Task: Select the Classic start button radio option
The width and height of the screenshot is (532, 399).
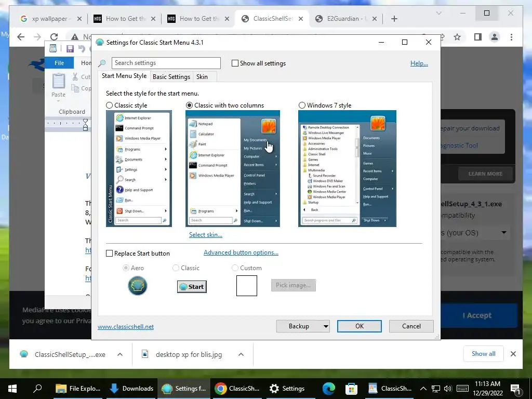Action: [x=176, y=268]
